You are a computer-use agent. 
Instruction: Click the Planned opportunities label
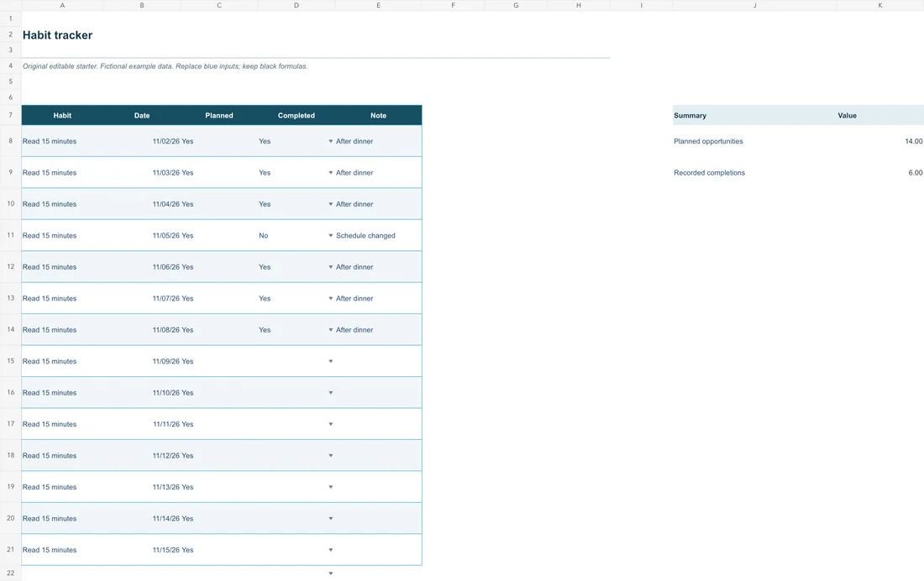point(708,141)
